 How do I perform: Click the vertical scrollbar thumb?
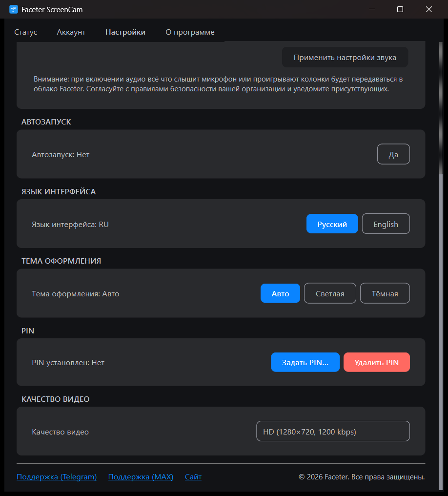(440, 332)
